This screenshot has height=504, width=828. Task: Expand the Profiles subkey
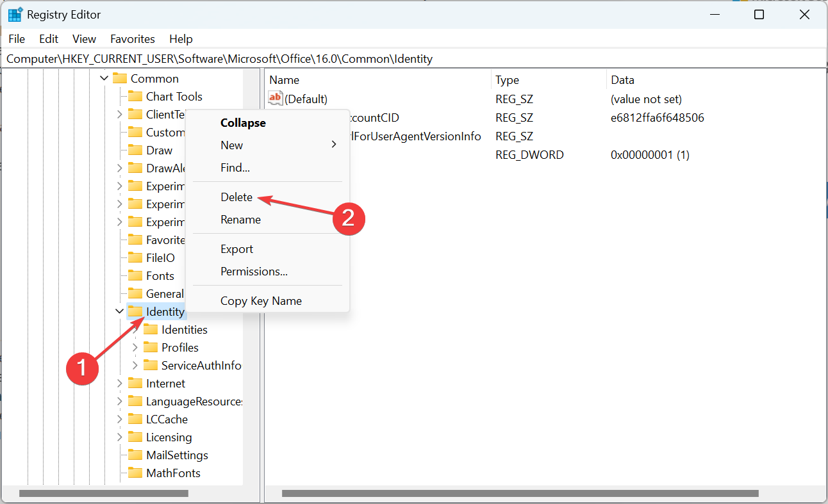[x=135, y=347]
